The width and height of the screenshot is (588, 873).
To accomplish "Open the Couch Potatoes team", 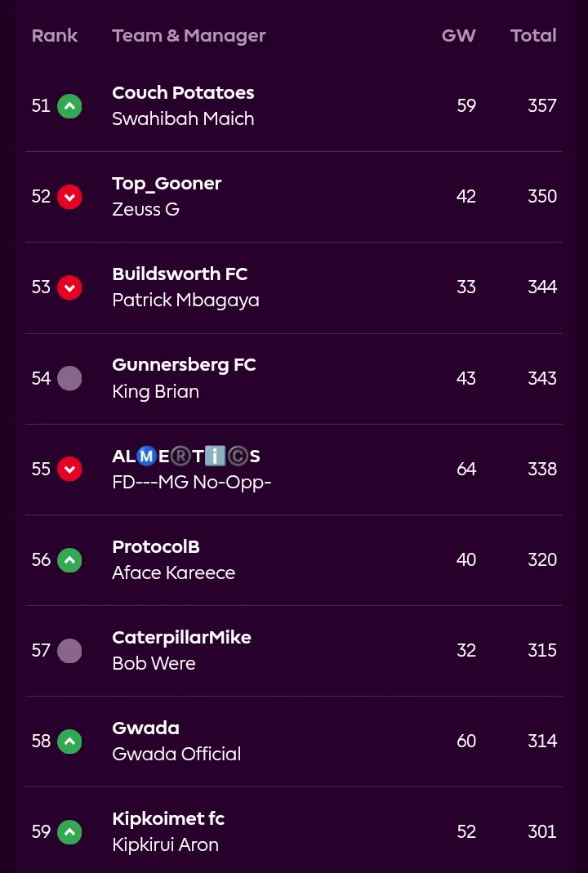I will click(x=183, y=93).
